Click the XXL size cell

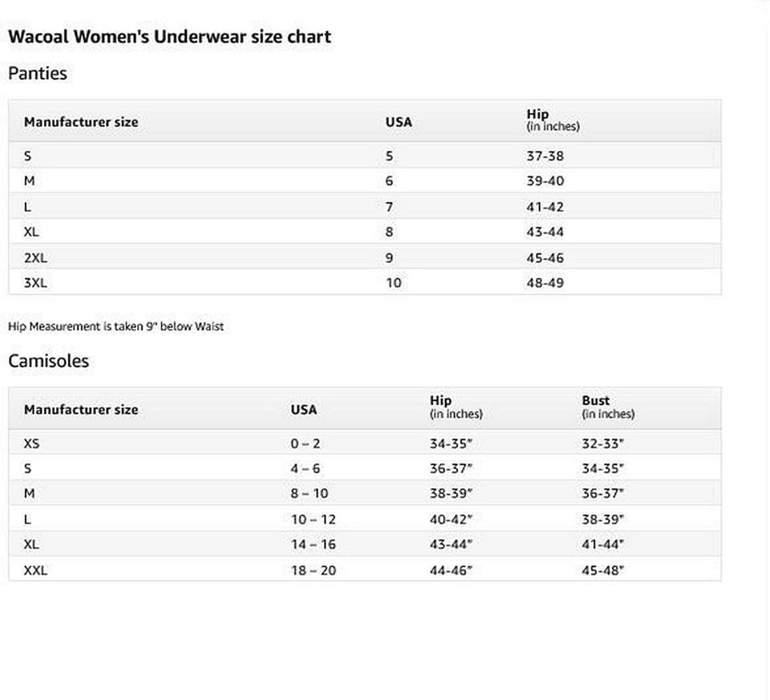coord(35,570)
